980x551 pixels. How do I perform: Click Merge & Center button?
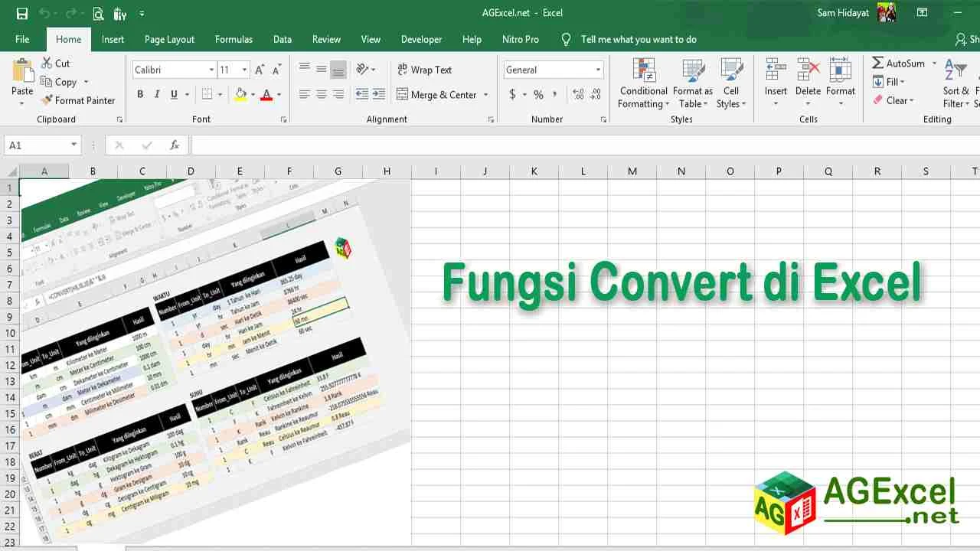(437, 95)
